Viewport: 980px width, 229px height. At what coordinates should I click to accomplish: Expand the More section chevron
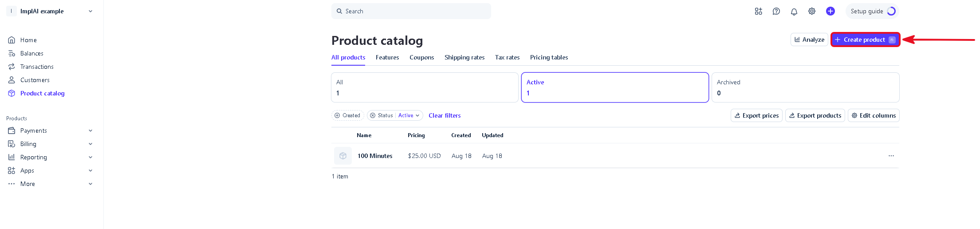click(x=91, y=184)
